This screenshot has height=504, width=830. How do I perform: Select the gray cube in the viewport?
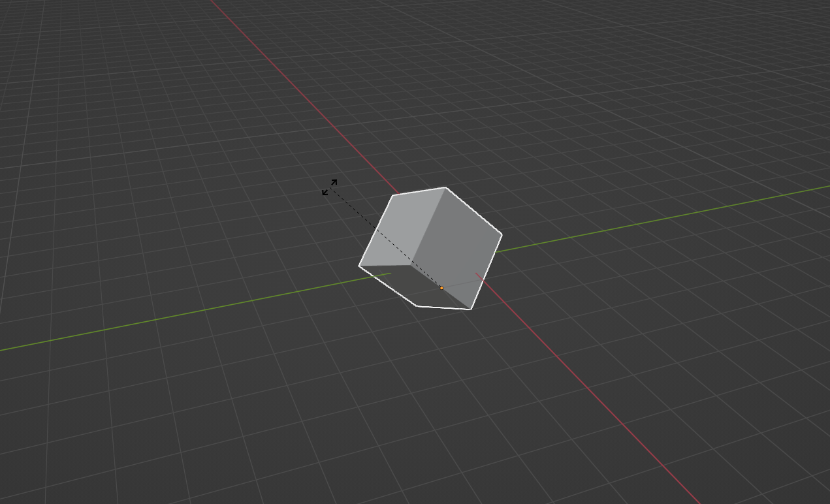431,248
